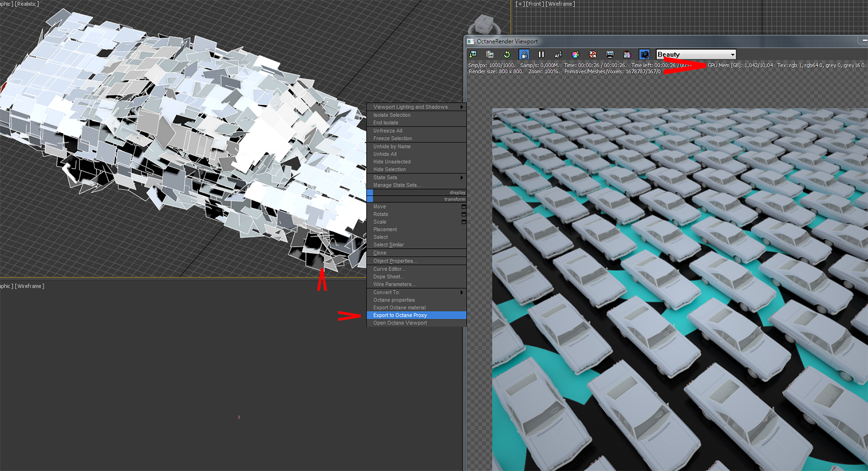
Task: Open Object Properties...
Action: pyautogui.click(x=417, y=261)
